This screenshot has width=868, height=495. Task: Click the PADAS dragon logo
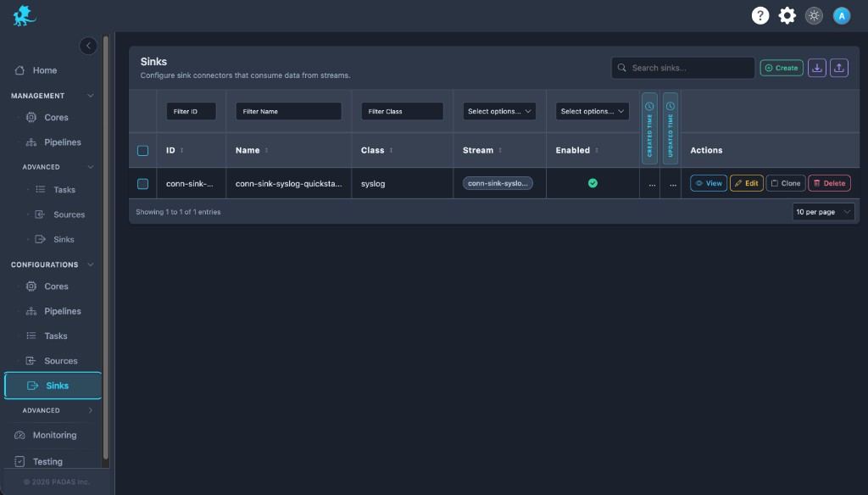(x=25, y=15)
